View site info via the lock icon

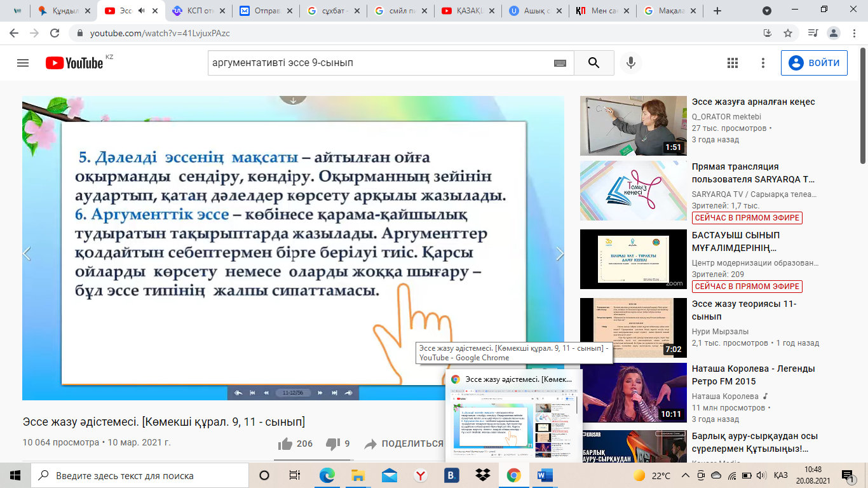[80, 33]
